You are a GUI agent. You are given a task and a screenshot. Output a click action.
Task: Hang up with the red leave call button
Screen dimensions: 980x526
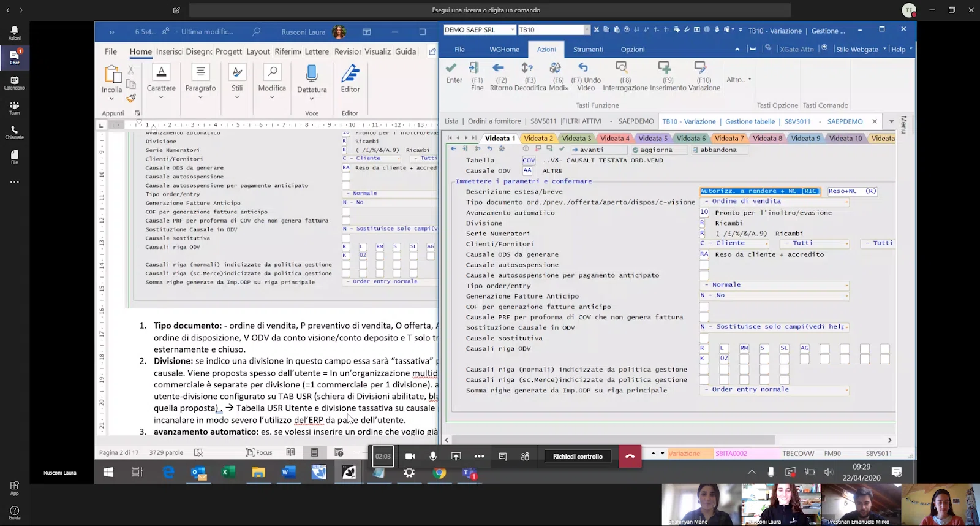630,456
